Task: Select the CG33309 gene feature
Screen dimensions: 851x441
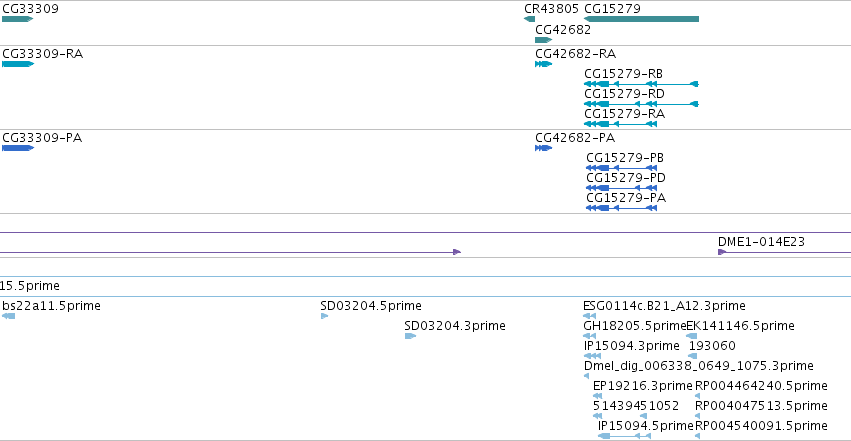Action: tap(17, 19)
